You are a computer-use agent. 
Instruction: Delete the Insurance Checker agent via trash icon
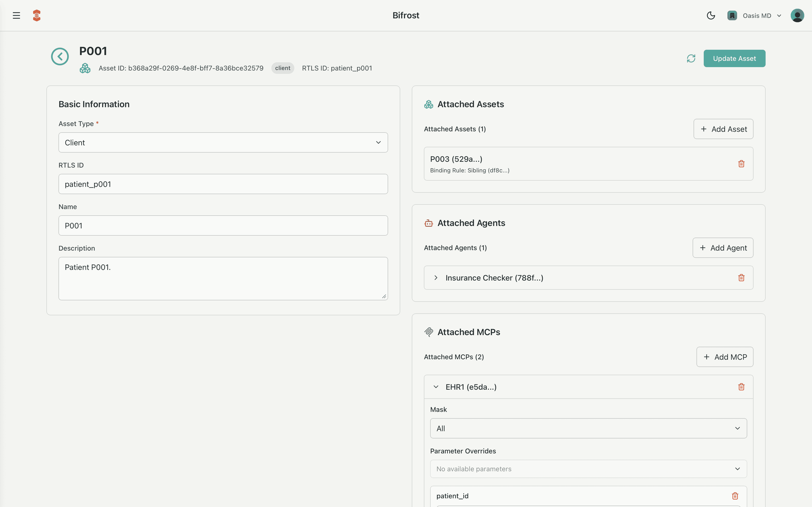point(741,278)
